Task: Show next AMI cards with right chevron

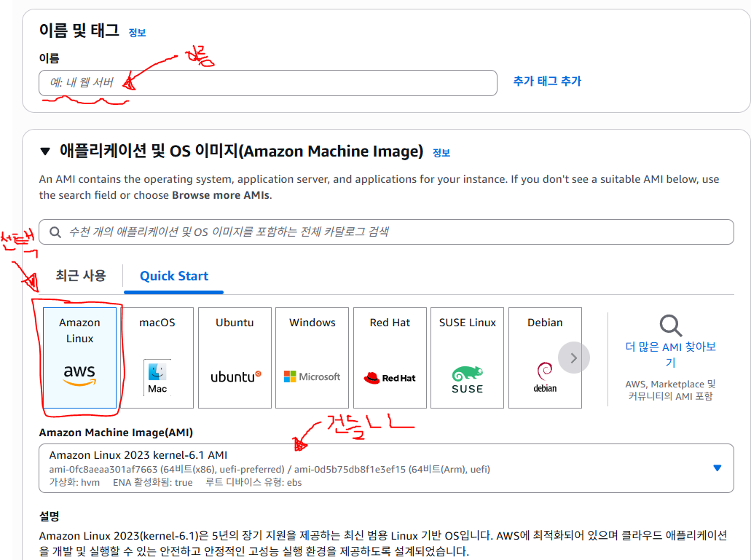Action: pyautogui.click(x=574, y=358)
